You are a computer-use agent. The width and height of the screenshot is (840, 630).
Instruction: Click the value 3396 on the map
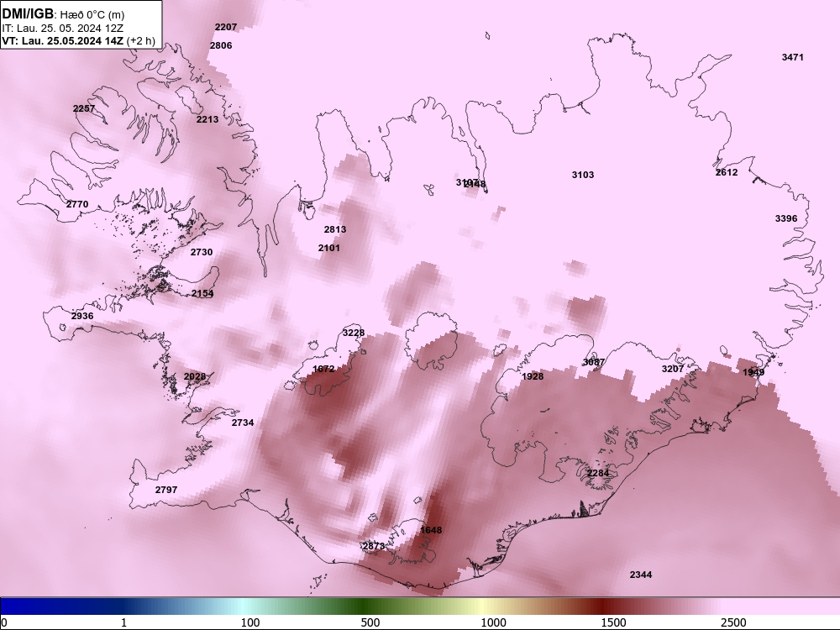pos(786,218)
